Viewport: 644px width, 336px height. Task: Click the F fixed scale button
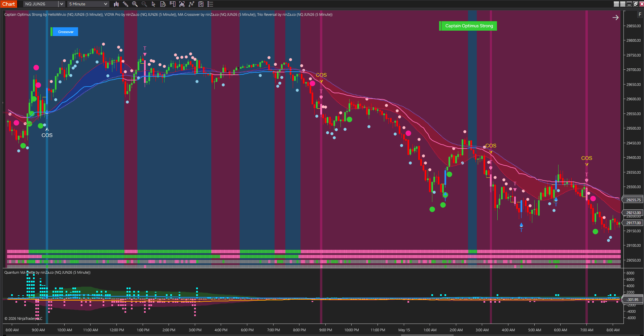[x=640, y=14]
